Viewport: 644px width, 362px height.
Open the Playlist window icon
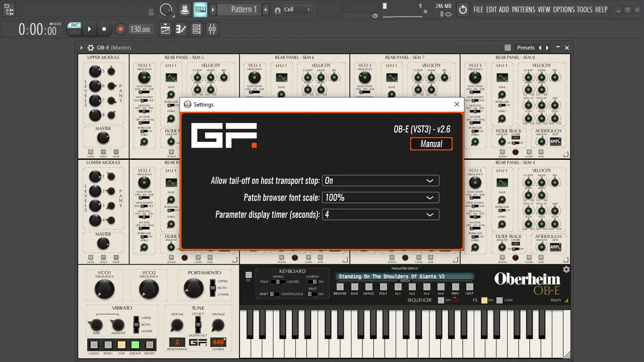pos(165,29)
